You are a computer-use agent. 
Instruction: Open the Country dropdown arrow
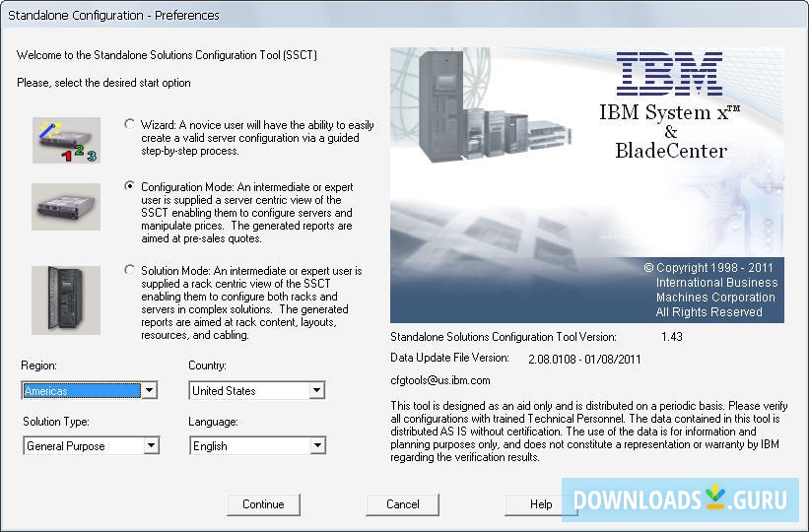point(316,390)
